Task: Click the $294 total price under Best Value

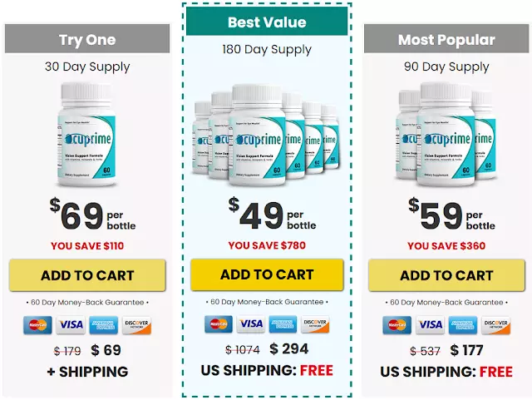Action: (289, 348)
